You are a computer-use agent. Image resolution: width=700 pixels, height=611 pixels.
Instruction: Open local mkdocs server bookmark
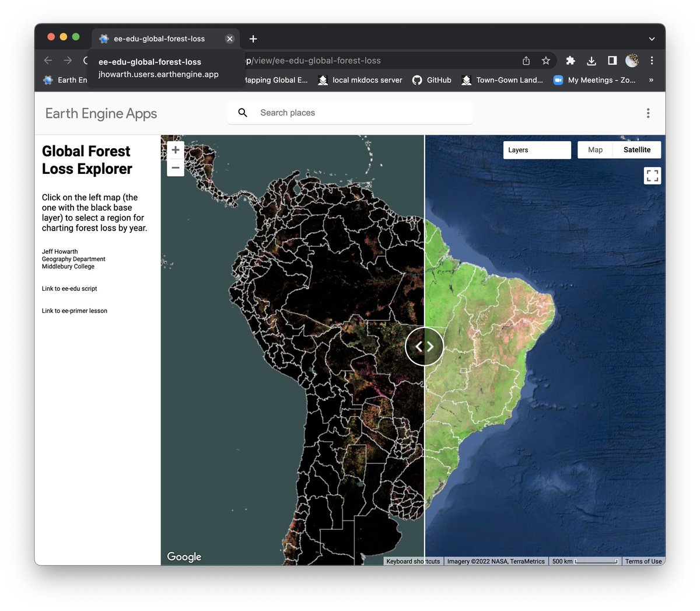click(360, 80)
